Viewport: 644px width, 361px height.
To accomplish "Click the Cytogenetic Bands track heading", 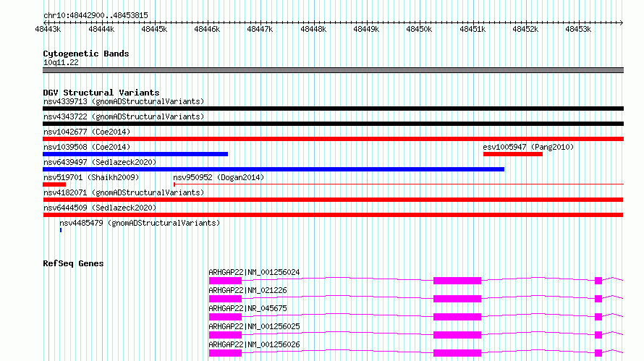I will [x=86, y=54].
